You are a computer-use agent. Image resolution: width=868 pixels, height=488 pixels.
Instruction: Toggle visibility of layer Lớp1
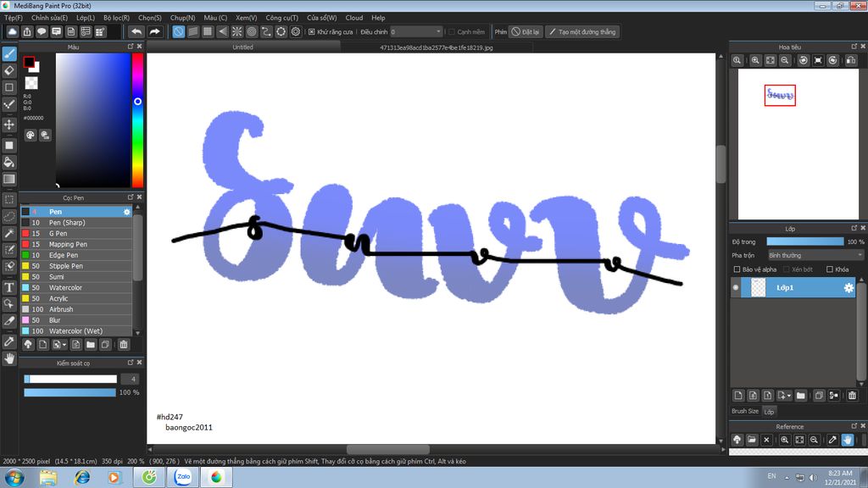tap(736, 288)
